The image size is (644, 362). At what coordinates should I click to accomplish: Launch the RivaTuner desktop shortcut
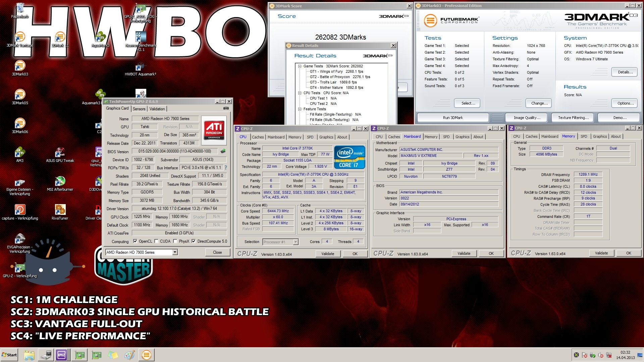point(60,213)
